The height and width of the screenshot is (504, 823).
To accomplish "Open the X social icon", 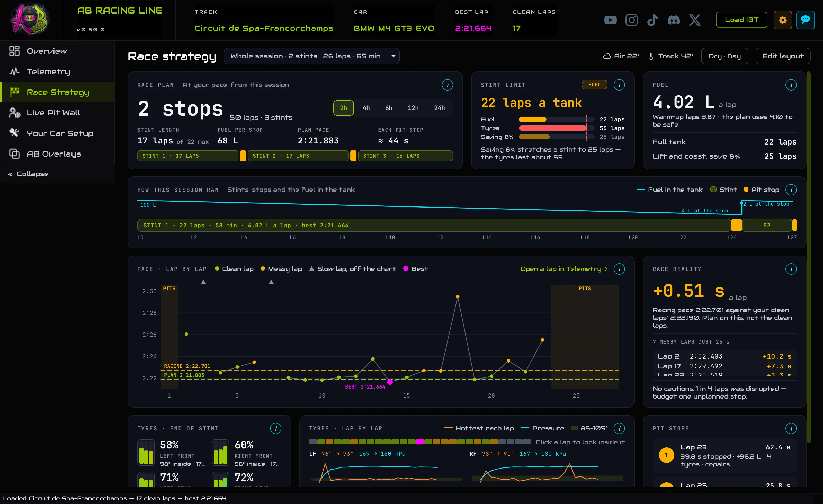I will click(x=695, y=20).
